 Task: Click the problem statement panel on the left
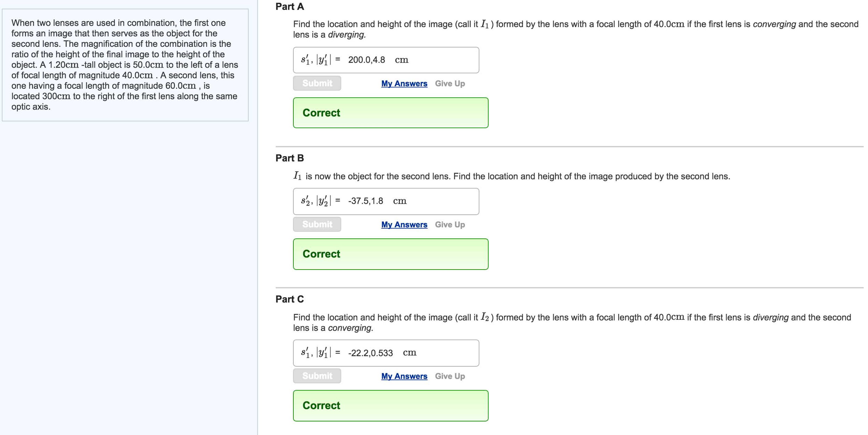pyautogui.click(x=125, y=66)
